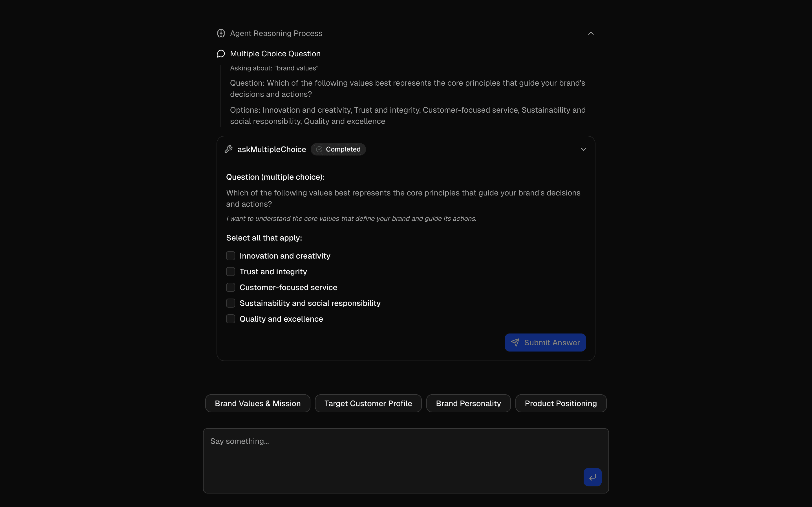Collapse the Agent Reasoning Process section
This screenshot has width=812, height=507.
click(591, 33)
